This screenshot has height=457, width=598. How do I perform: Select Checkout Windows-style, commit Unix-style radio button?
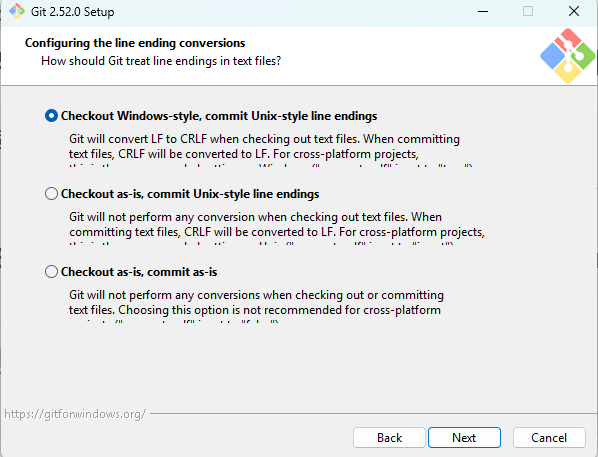(51, 116)
